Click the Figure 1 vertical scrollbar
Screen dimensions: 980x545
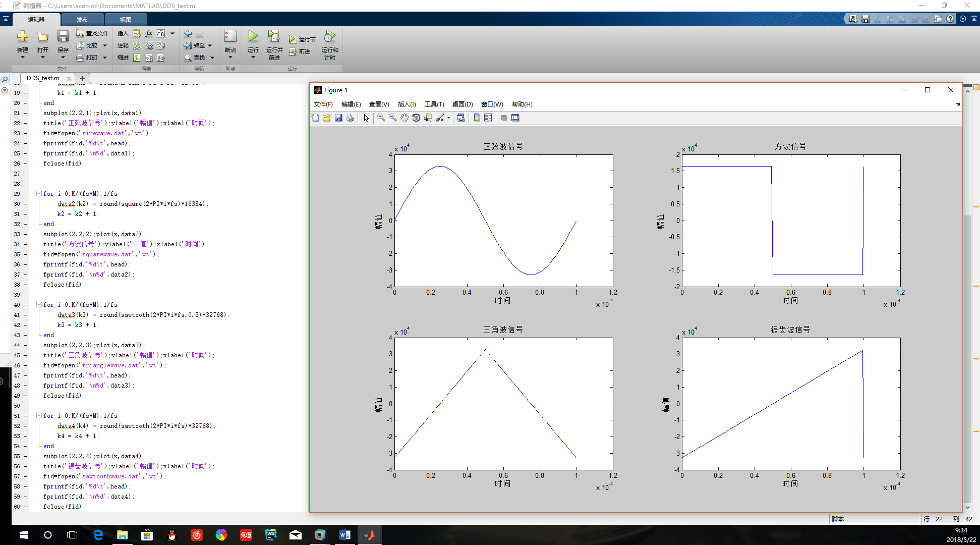pos(967,353)
